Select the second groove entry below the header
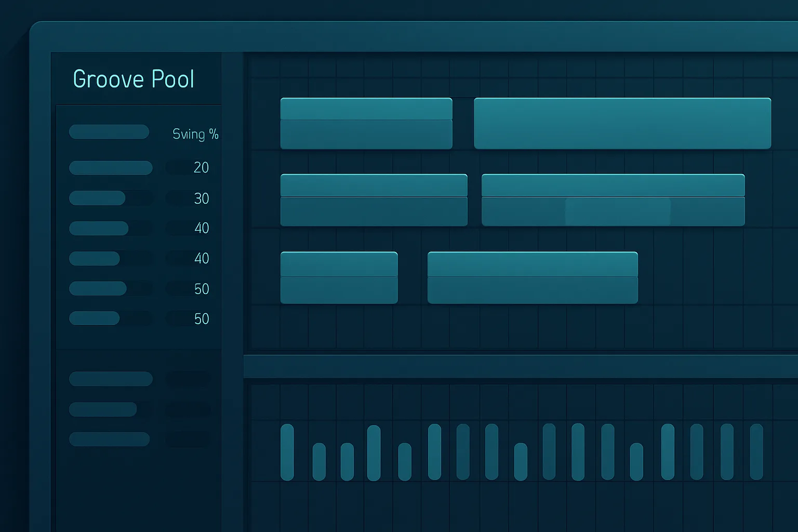Image resolution: width=798 pixels, height=532 pixels. pos(111,167)
